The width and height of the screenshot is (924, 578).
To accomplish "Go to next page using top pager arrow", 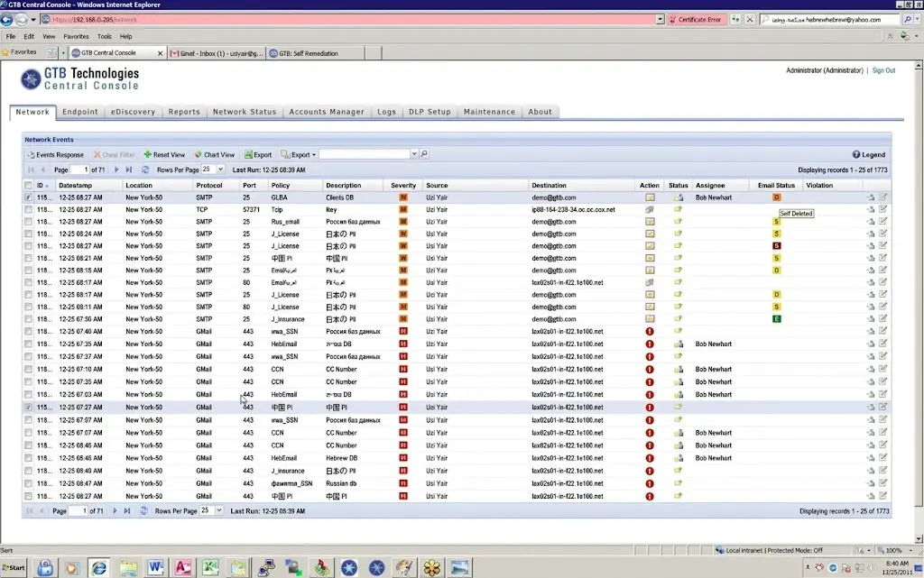I will tap(116, 170).
